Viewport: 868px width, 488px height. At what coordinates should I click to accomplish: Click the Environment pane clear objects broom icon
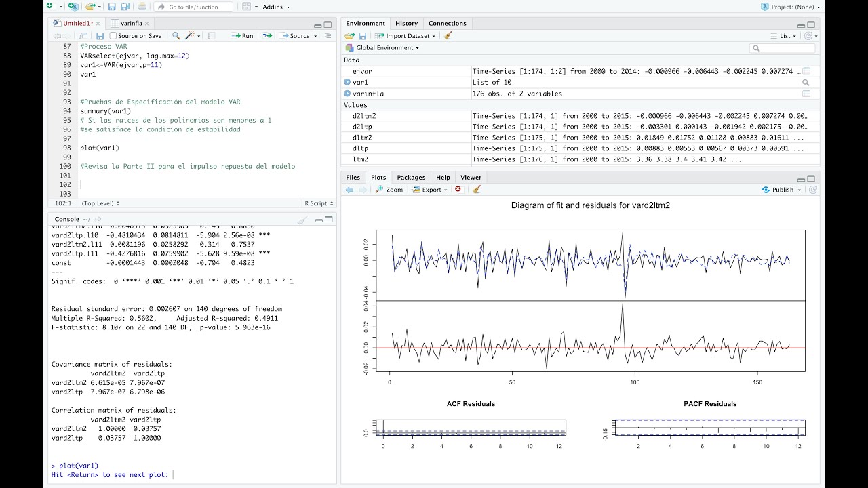[448, 36]
